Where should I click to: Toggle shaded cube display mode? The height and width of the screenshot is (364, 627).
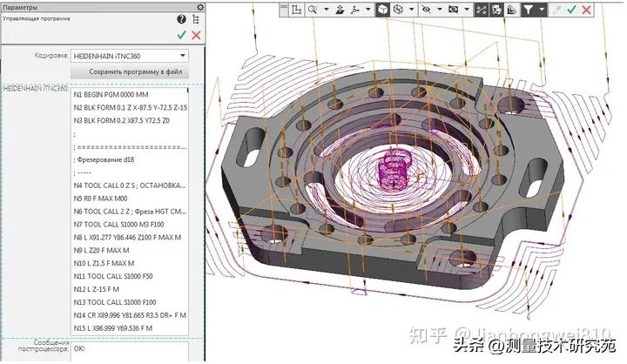pos(382,10)
